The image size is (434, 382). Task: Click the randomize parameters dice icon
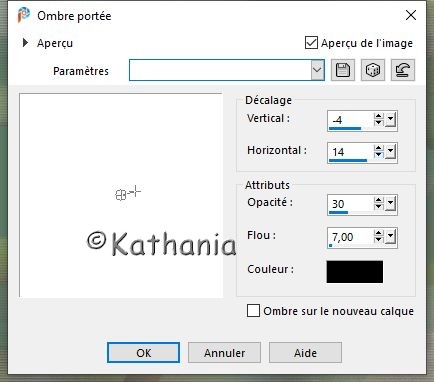(373, 70)
